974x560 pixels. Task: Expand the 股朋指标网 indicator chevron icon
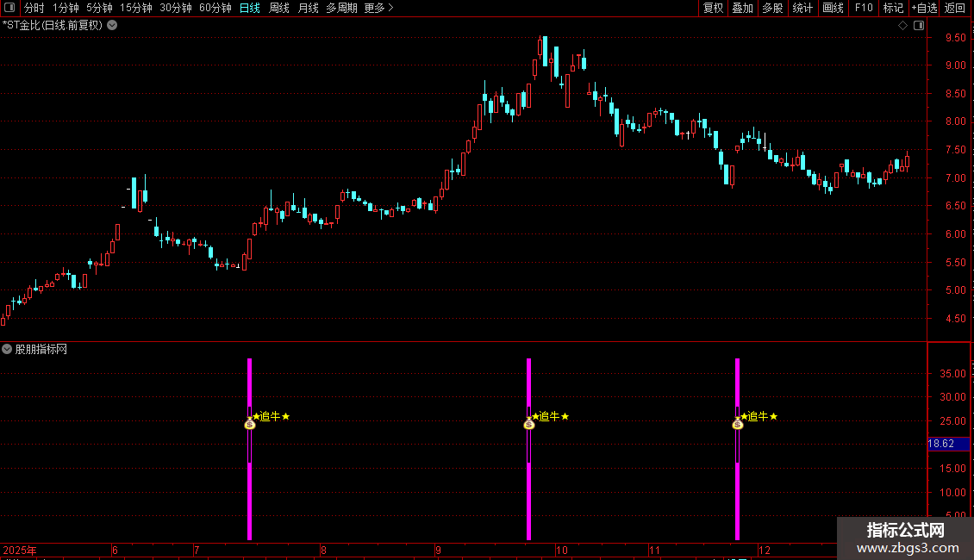[x=7, y=349]
